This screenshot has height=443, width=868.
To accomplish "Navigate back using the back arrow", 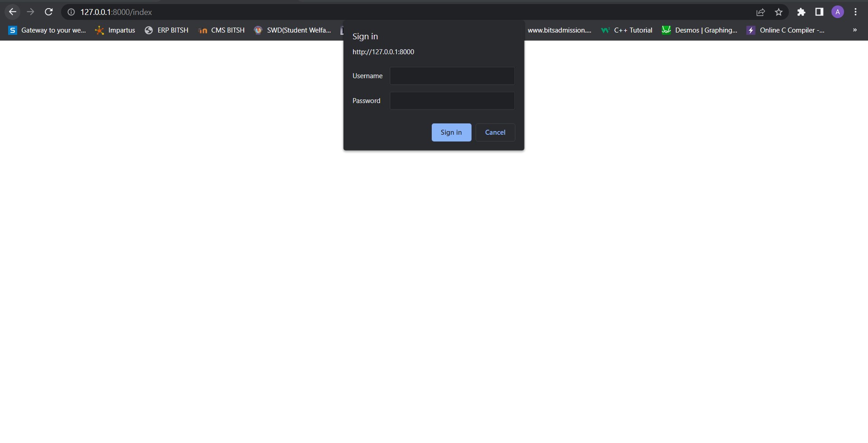I will (x=12, y=12).
